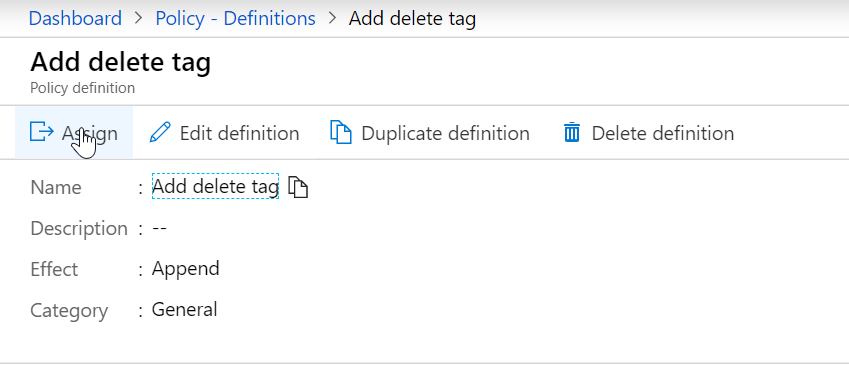This screenshot has height=373, width=849.
Task: Go back to Policy - Definitions breadcrumb
Action: tap(236, 18)
